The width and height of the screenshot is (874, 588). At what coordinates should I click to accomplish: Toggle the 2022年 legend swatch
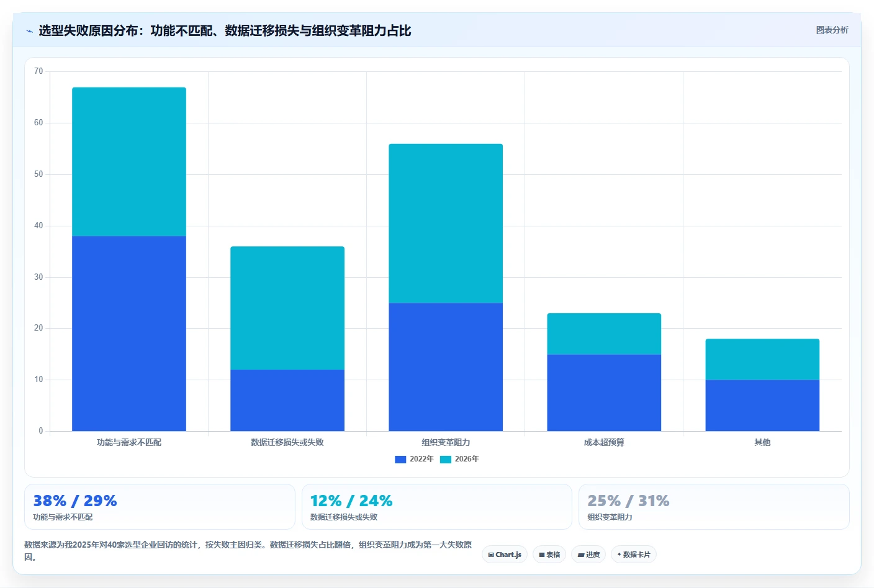pyautogui.click(x=400, y=460)
